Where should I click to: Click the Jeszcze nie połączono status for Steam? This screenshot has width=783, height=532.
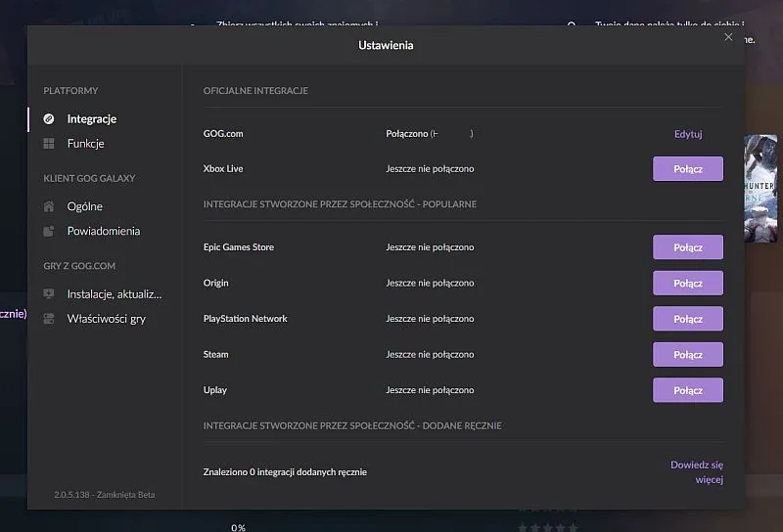430,354
